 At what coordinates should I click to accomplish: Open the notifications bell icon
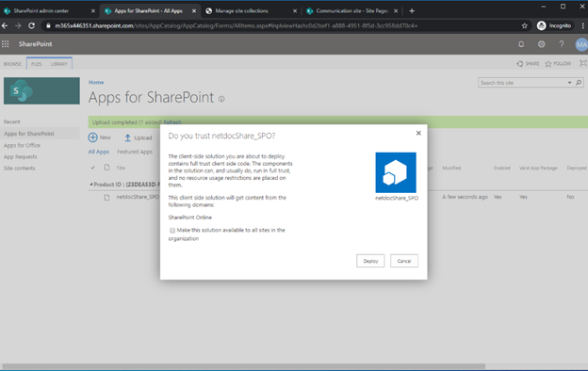point(521,44)
